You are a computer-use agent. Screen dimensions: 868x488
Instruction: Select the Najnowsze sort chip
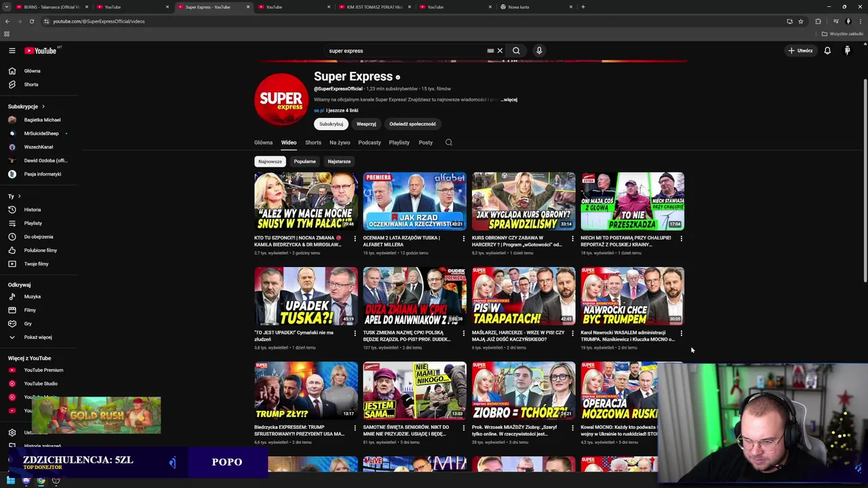pyautogui.click(x=270, y=161)
